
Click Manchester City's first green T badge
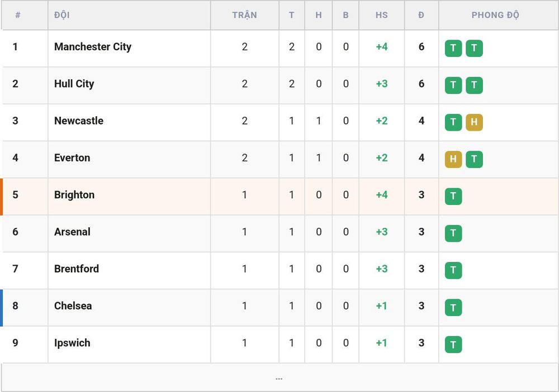point(453,48)
